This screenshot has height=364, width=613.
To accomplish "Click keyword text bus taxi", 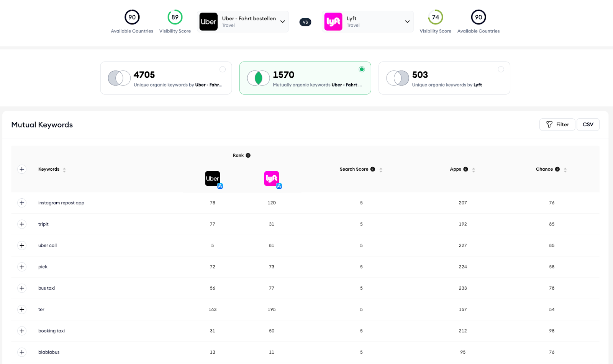I will coord(46,288).
